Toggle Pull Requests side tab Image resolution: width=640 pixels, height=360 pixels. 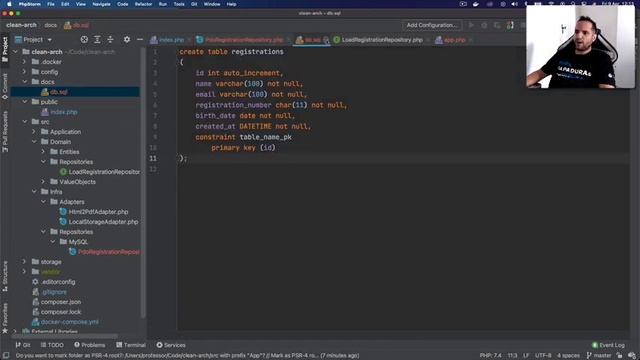click(x=5, y=132)
